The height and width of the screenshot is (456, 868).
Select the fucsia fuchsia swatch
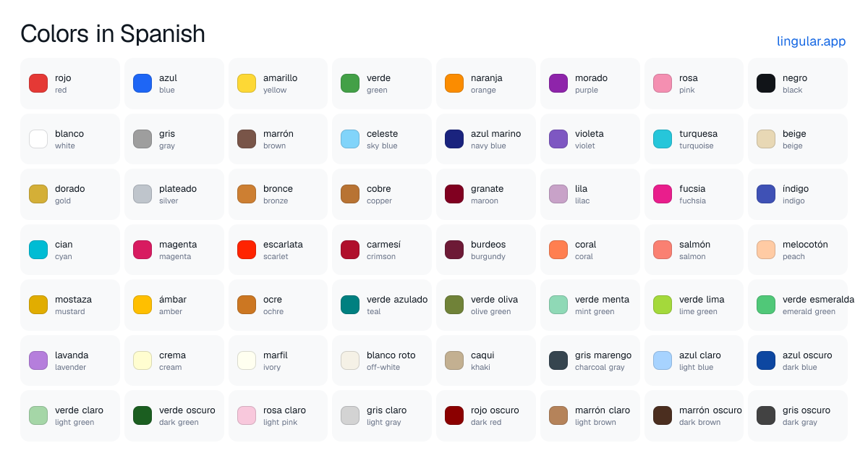663,194
